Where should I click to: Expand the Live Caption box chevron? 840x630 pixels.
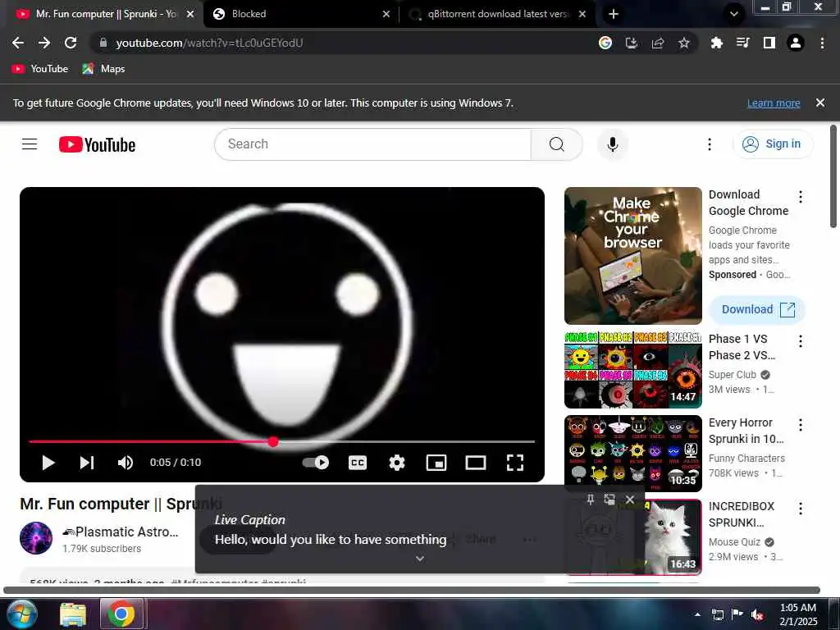(420, 558)
